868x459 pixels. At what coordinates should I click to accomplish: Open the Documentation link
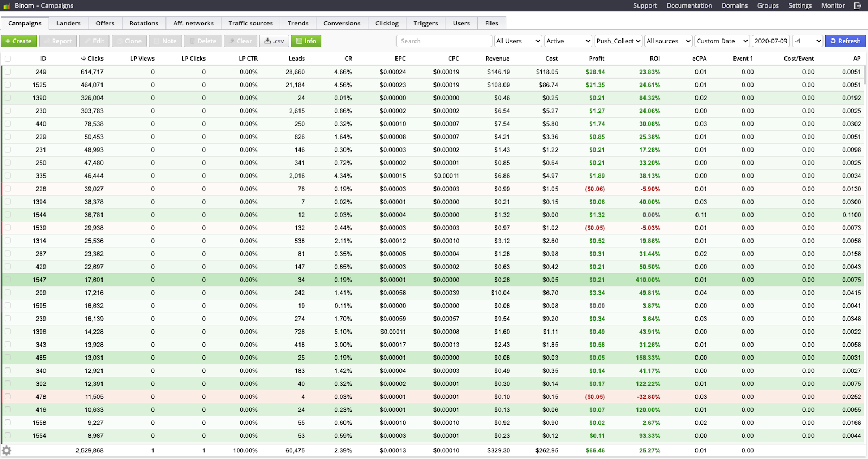(689, 5)
